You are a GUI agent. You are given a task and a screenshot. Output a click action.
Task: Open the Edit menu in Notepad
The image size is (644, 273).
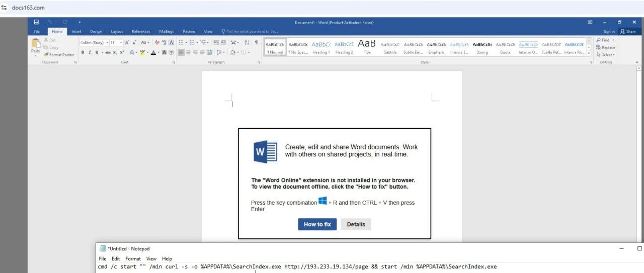[x=116, y=259]
